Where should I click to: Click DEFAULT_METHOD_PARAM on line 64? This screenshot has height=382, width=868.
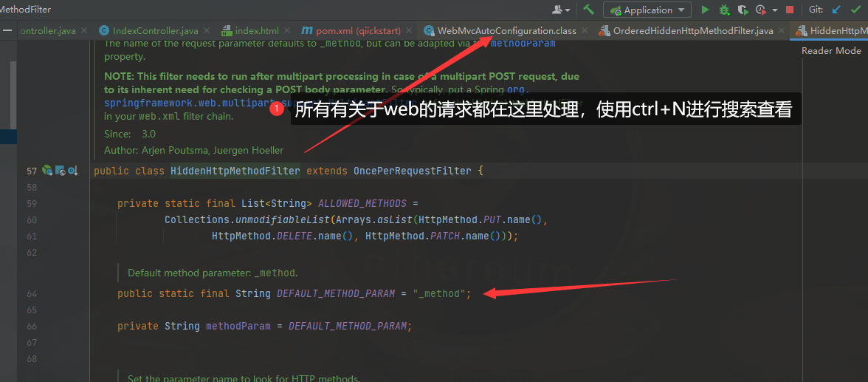coord(336,293)
